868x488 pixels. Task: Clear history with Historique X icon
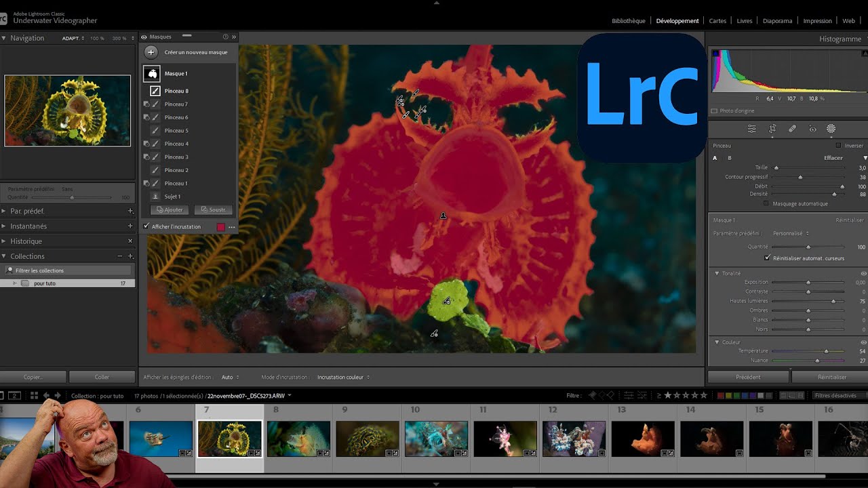click(130, 241)
